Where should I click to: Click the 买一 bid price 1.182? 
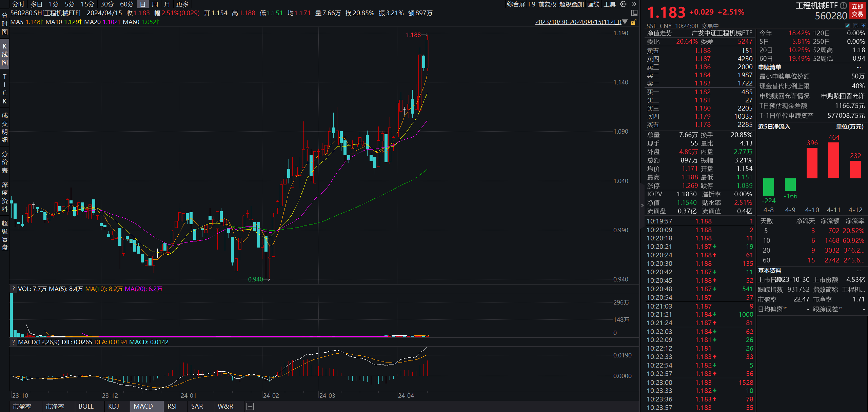[703, 92]
